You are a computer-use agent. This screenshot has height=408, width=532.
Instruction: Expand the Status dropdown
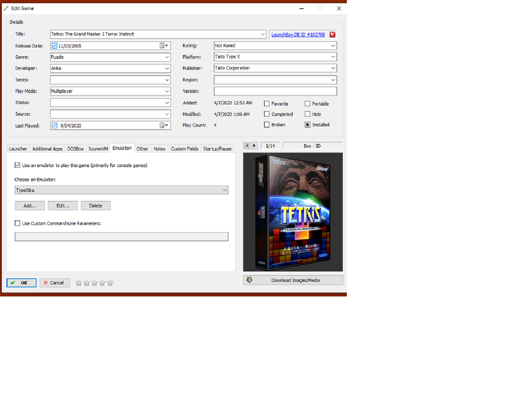[x=167, y=103]
